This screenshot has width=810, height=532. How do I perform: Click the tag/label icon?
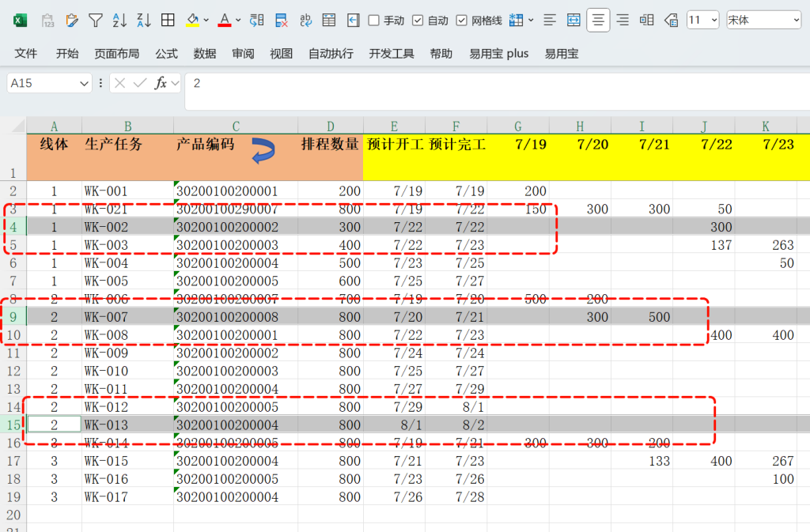[x=671, y=21]
